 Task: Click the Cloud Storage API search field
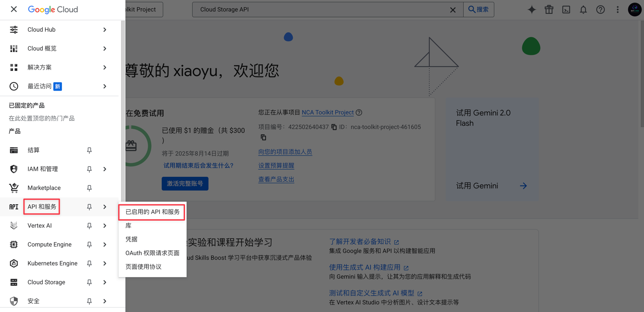pos(322,9)
